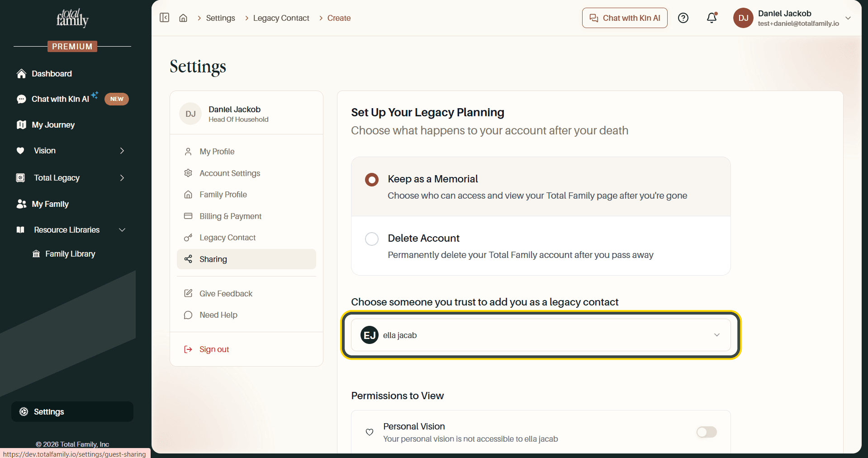
Task: Expand the Vision sidebar submenu chevron
Action: [x=122, y=151]
